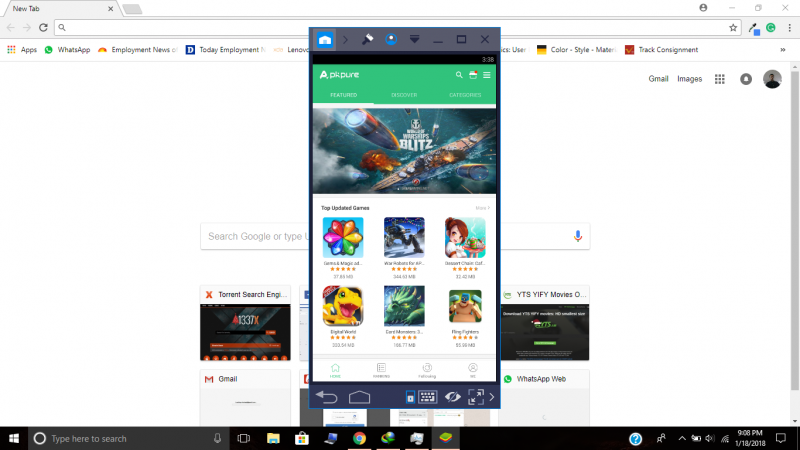Open the World of Warships Blitz banner
This screenshot has height=450, width=800.
click(x=404, y=151)
